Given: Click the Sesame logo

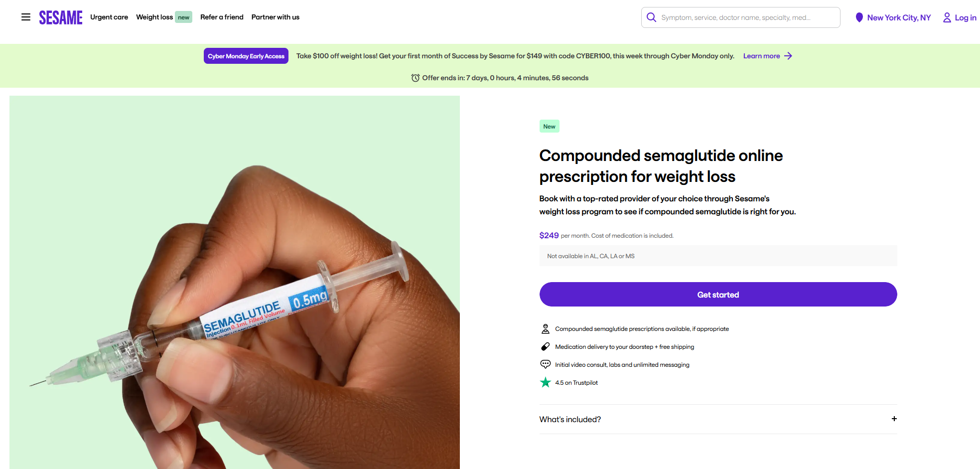Looking at the screenshot, I should click(61, 17).
